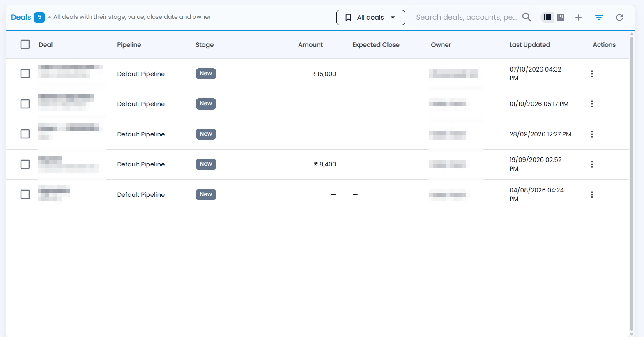Switch to kanban board view

click(x=561, y=17)
